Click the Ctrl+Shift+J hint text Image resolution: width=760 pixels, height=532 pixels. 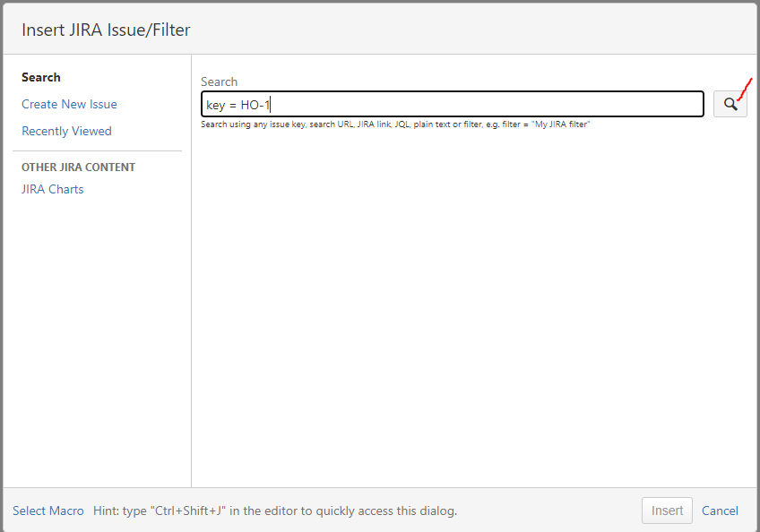click(275, 511)
